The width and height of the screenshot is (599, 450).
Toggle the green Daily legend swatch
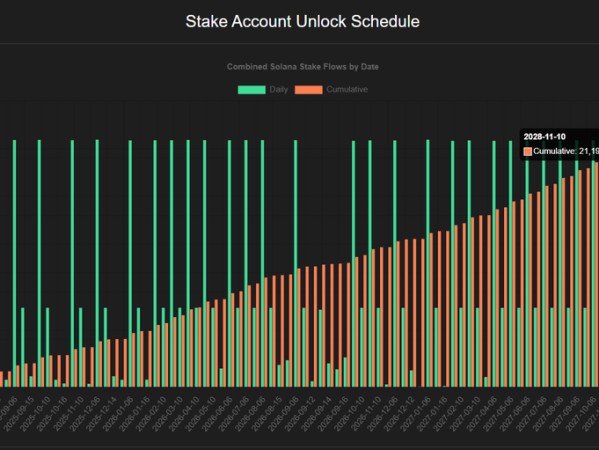[251, 90]
